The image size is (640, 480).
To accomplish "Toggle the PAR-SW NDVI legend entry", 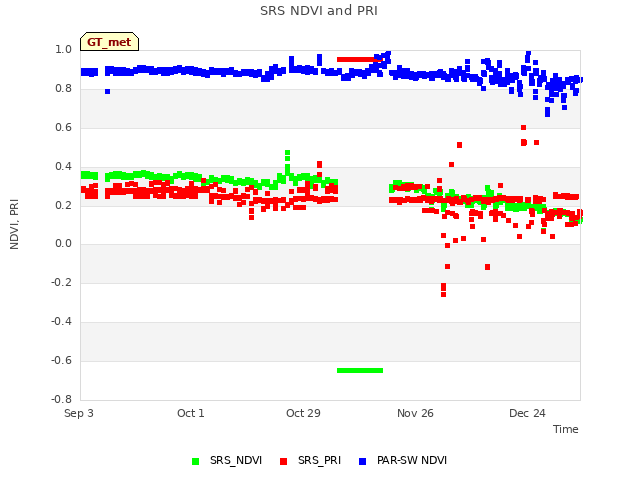I will [403, 460].
